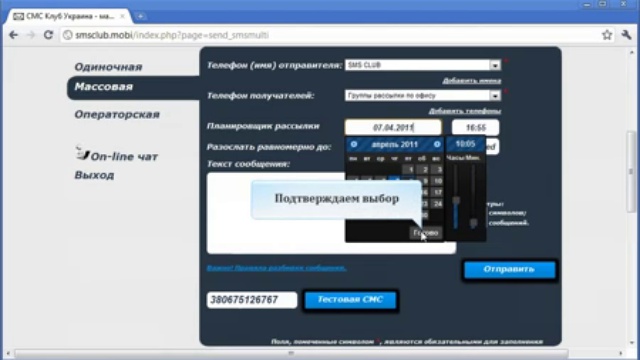The width and height of the screenshot is (640, 360).
Task: Open the browser wrench settings menu
Action: 626,35
